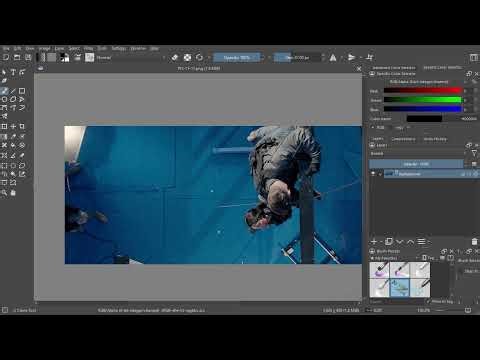Move layer up arrow button
Image resolution: width=480 pixels, height=360 pixels.
point(411,242)
